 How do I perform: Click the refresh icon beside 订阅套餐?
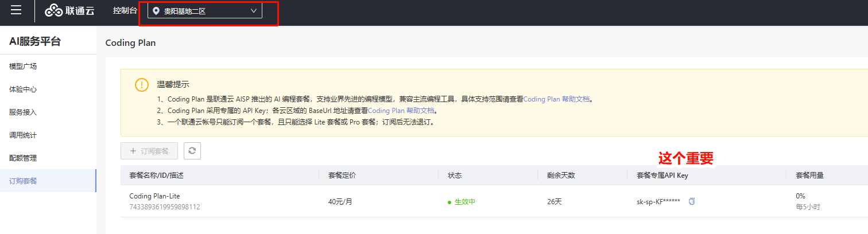[192, 151]
